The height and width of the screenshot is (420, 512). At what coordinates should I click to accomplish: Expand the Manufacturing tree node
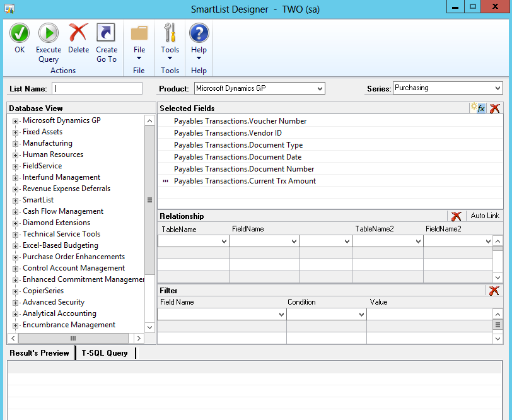15,144
